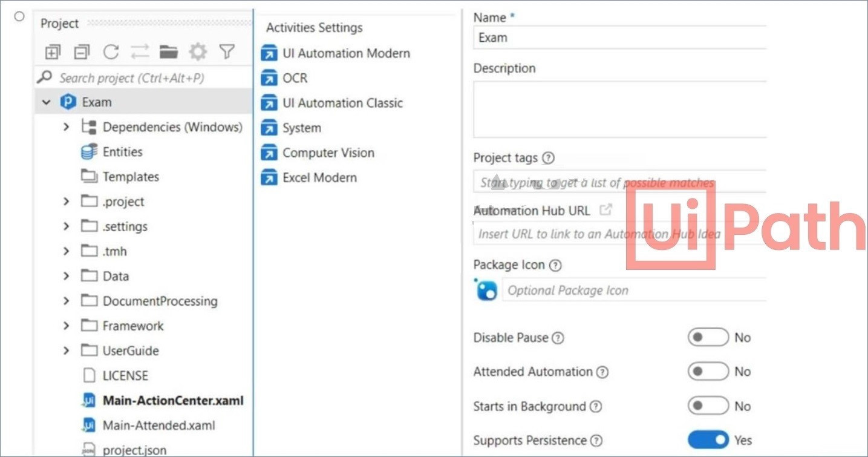This screenshot has width=868, height=457.
Task: Click the Dependencies node icon
Action: click(89, 127)
